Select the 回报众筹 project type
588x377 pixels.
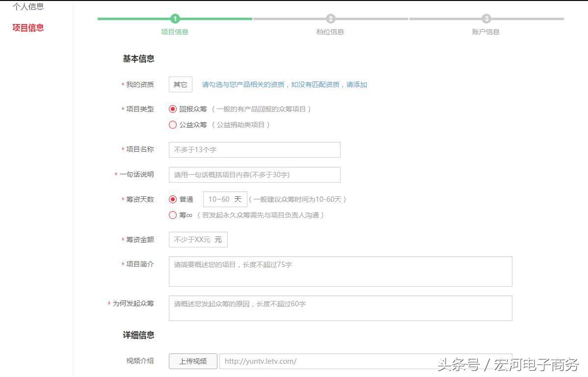click(x=173, y=109)
